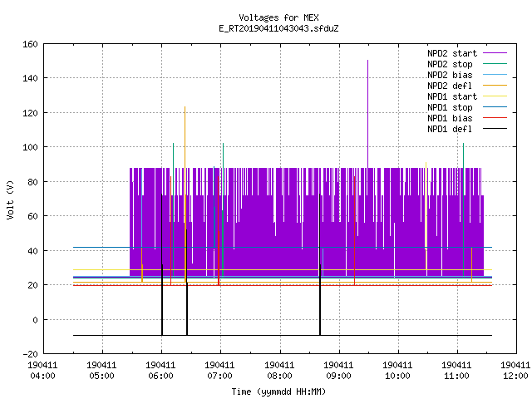Click the 06:00 x-axis time label
This screenshot has width=532, height=399.
tap(160, 376)
